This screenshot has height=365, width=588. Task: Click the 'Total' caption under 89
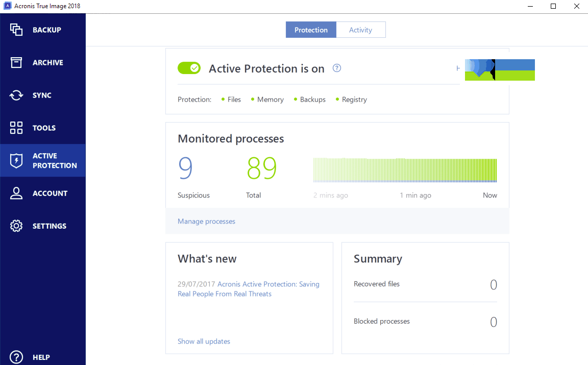(x=254, y=195)
